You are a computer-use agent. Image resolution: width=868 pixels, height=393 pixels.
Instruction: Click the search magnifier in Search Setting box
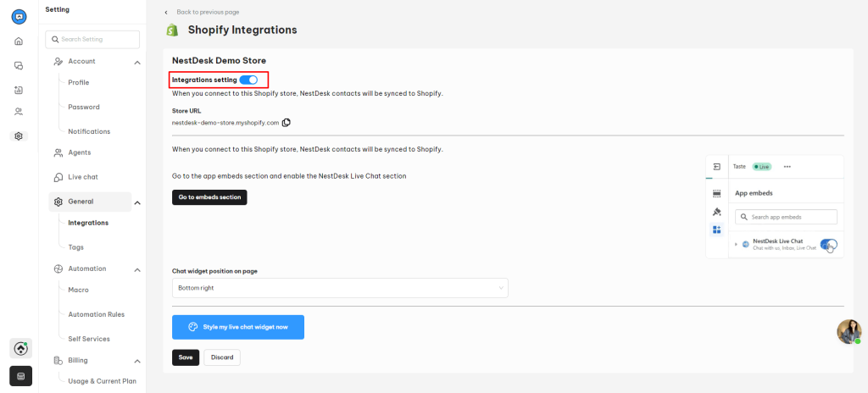click(55, 39)
